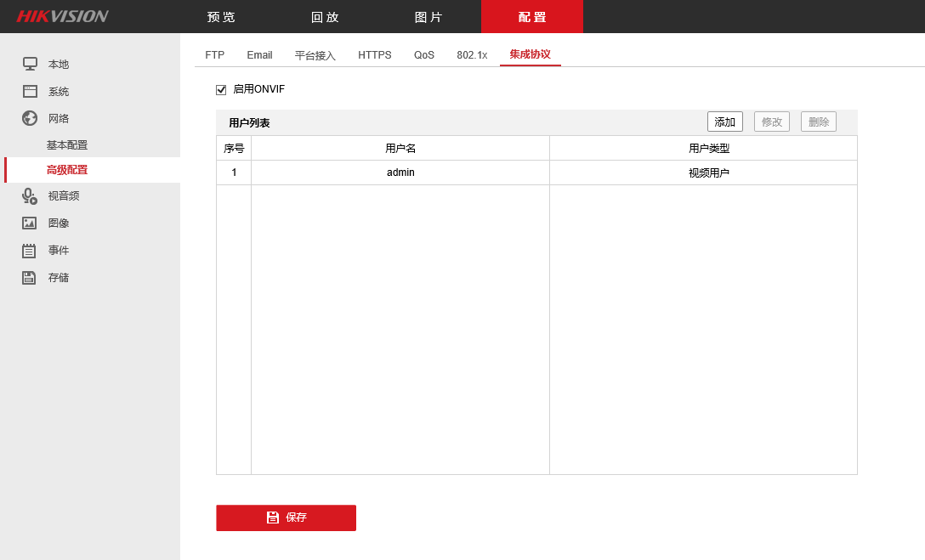Open the 回放 top menu
This screenshot has width=925, height=560.
pyautogui.click(x=325, y=17)
